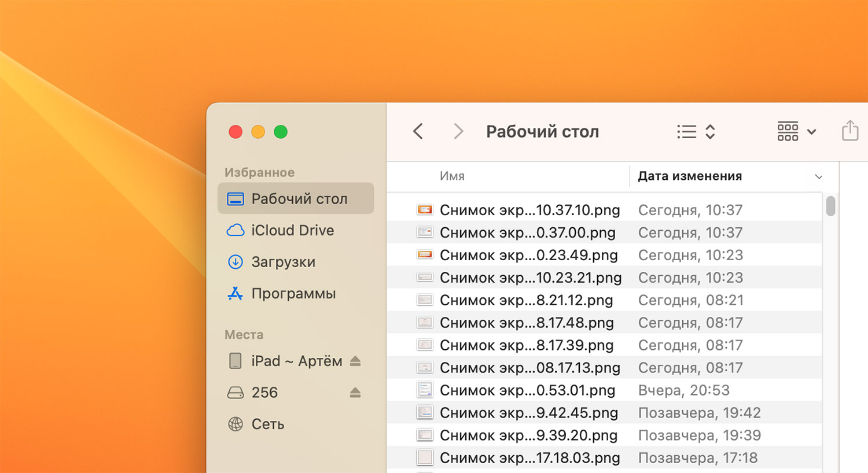The height and width of the screenshot is (473, 868).
Task: Open iCloud Drive in sidebar
Action: [292, 231]
